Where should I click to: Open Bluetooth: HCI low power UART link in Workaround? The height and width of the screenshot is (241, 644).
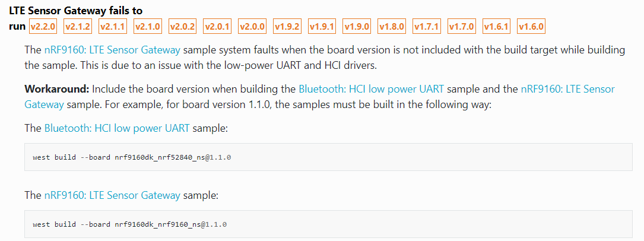coord(372,89)
